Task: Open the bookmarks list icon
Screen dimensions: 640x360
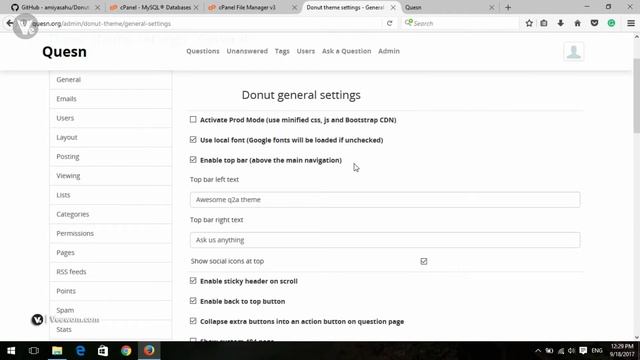Action: 544,23
